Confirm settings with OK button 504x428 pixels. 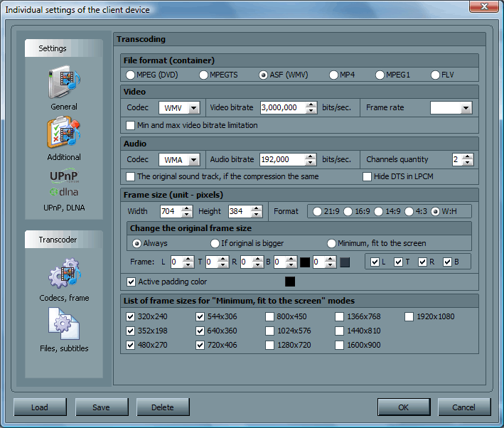404,407
